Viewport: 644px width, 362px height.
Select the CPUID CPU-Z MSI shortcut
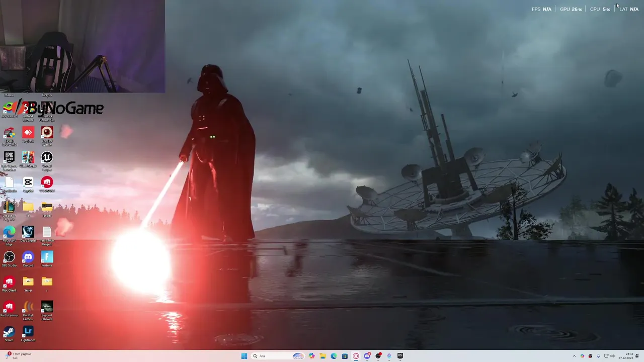pos(9,136)
